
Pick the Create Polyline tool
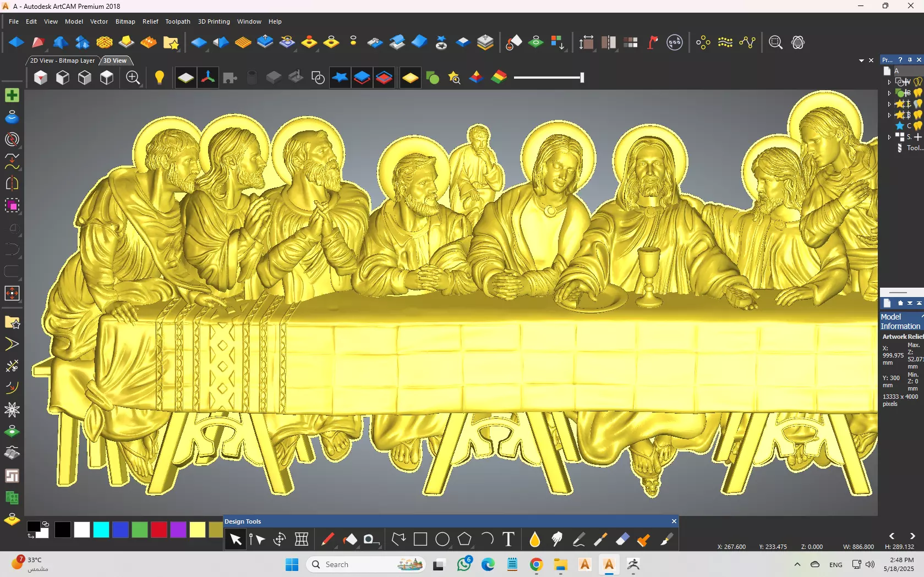coord(398,540)
